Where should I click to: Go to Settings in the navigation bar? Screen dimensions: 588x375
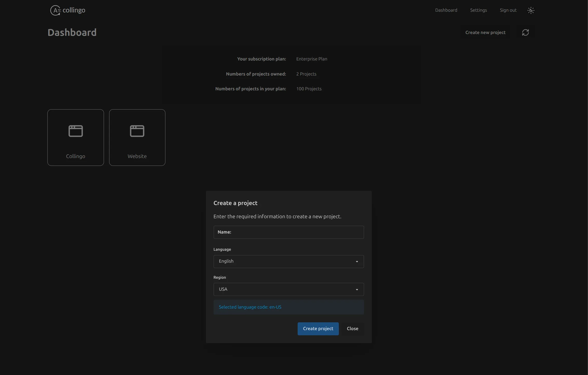[478, 10]
